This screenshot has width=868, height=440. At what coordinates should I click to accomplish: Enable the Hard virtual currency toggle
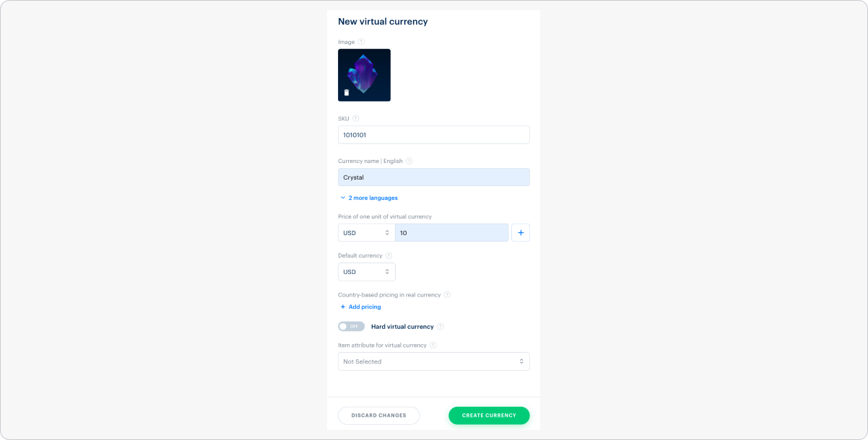pos(351,327)
